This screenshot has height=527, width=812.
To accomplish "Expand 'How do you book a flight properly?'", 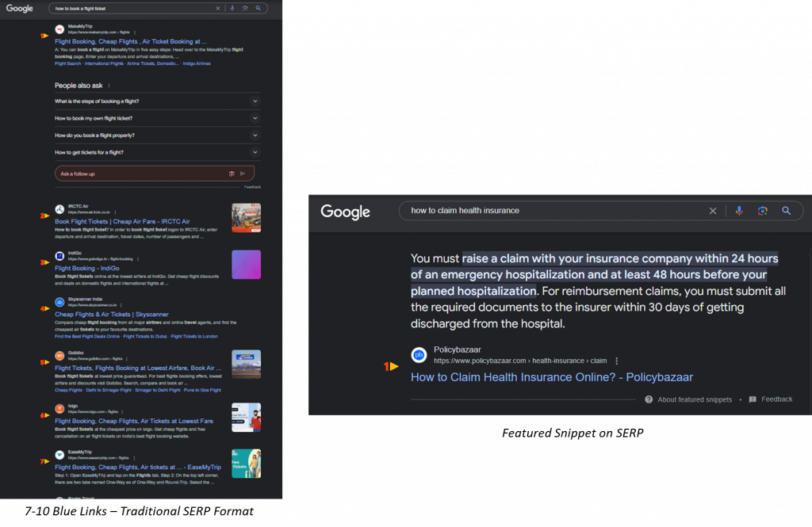I will (x=158, y=136).
